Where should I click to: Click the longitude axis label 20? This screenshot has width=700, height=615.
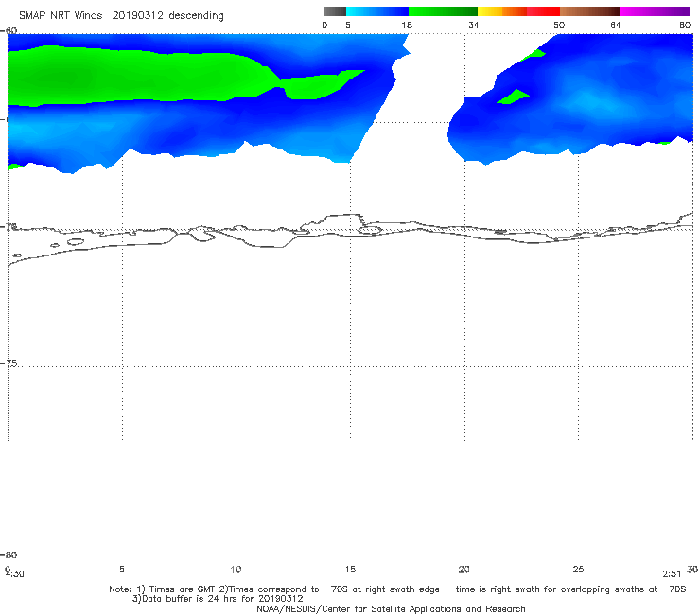[464, 569]
